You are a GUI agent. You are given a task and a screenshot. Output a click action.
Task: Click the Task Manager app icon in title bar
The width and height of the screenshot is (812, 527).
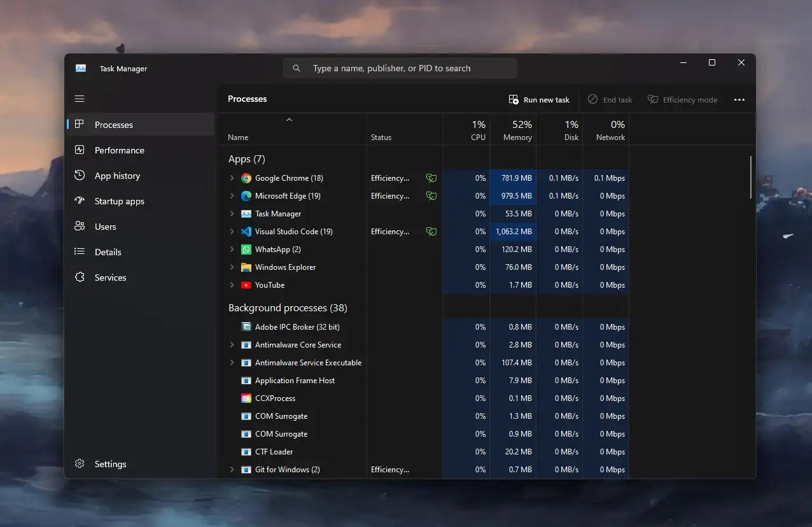pos(81,68)
